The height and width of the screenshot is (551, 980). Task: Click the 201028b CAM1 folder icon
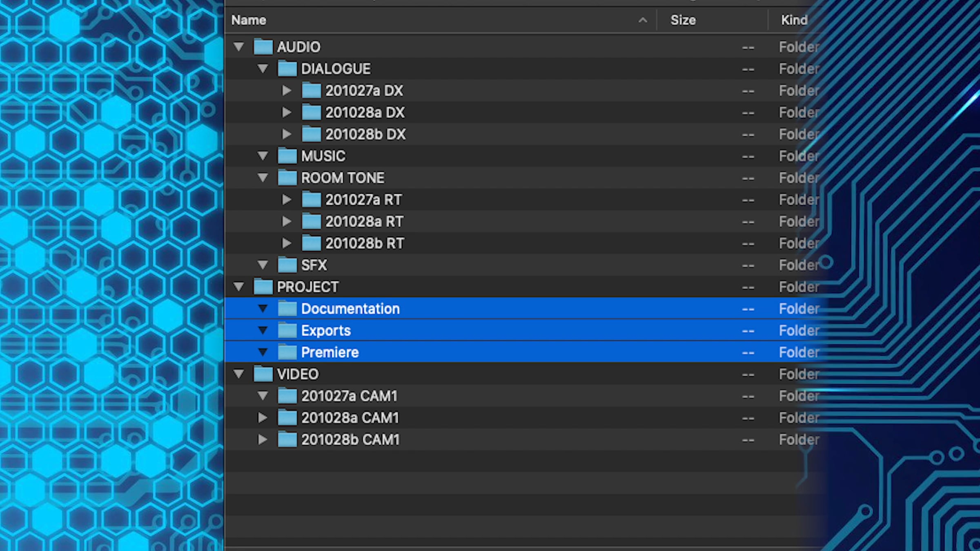click(287, 440)
